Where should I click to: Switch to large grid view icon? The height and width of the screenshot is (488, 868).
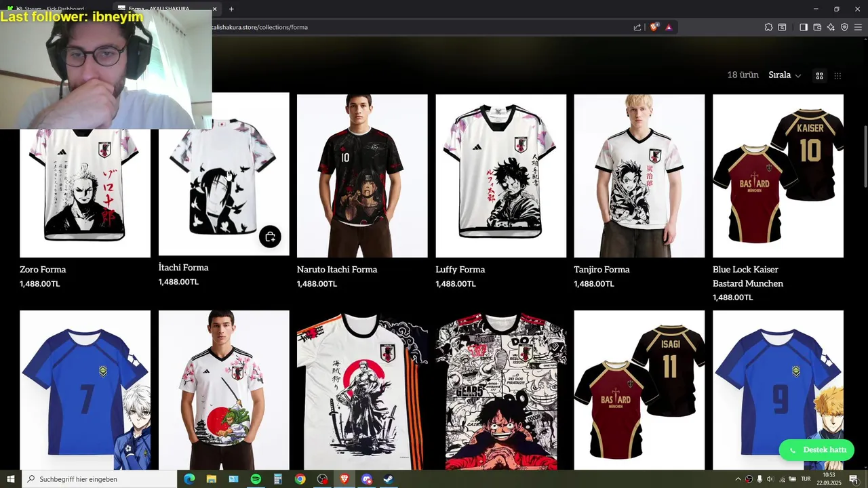click(819, 76)
